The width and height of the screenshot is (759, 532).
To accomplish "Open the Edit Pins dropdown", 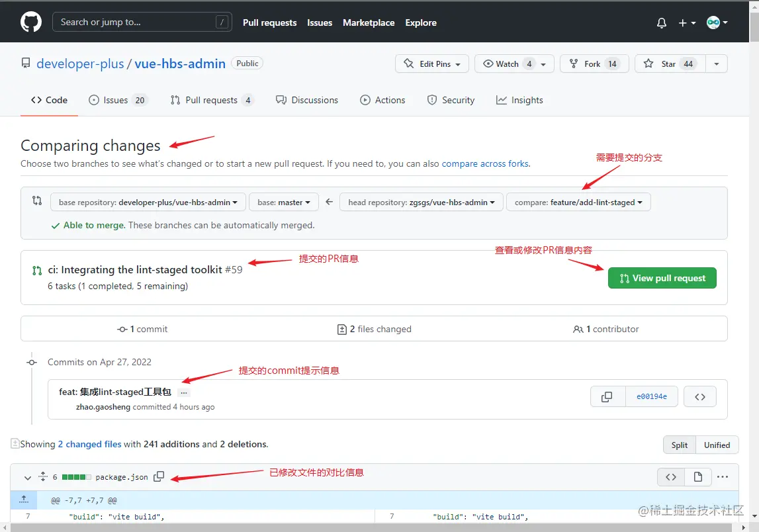I will coord(432,64).
